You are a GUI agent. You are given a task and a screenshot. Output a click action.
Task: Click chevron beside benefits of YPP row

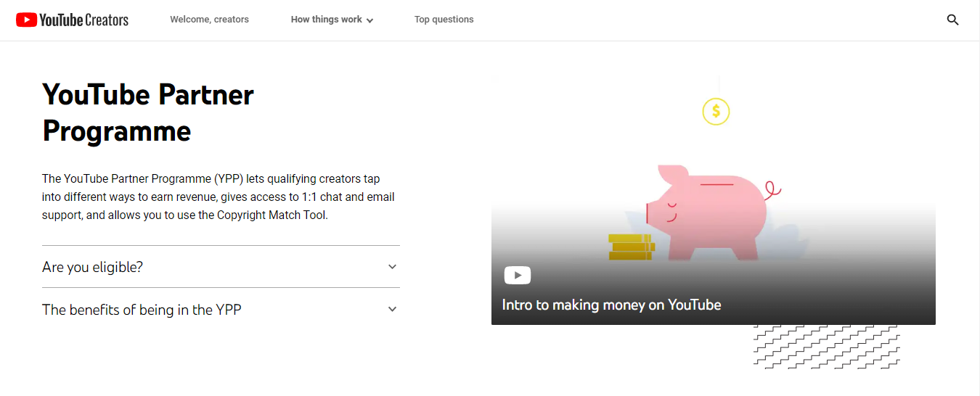392,309
